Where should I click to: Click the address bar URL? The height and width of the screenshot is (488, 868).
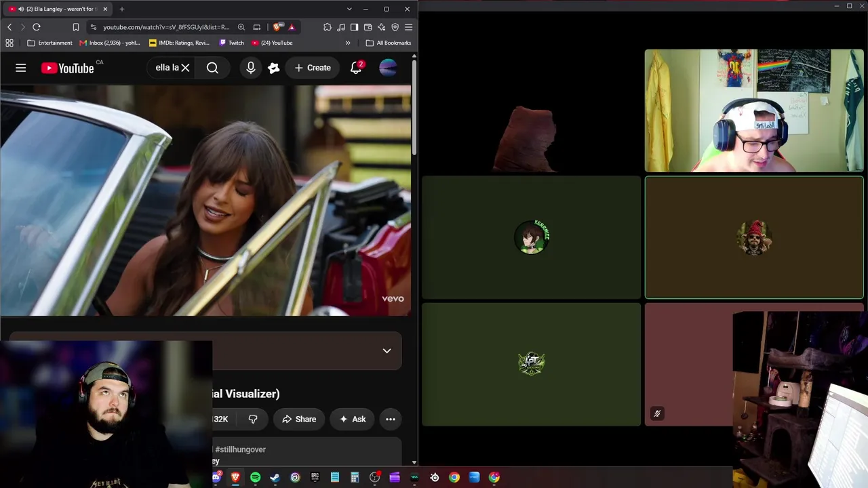click(166, 27)
